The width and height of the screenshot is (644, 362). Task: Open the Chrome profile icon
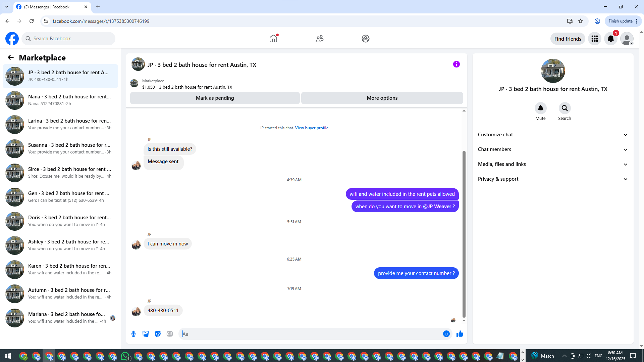pos(597,21)
